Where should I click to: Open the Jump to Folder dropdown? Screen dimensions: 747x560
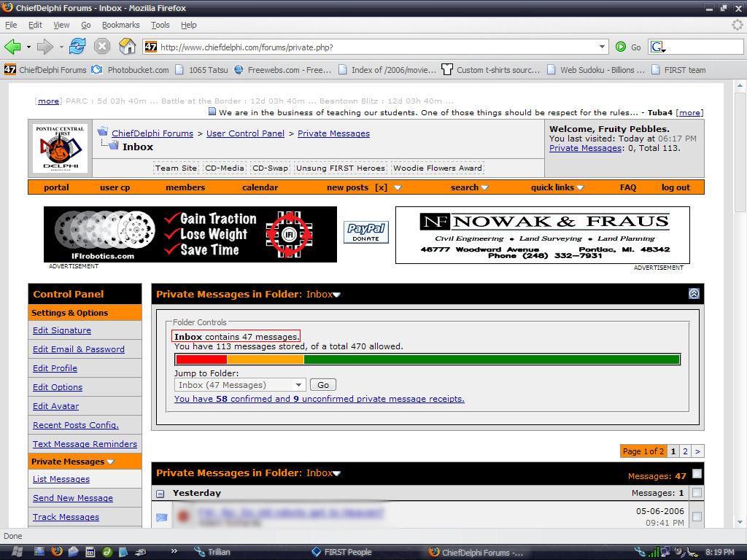point(239,385)
